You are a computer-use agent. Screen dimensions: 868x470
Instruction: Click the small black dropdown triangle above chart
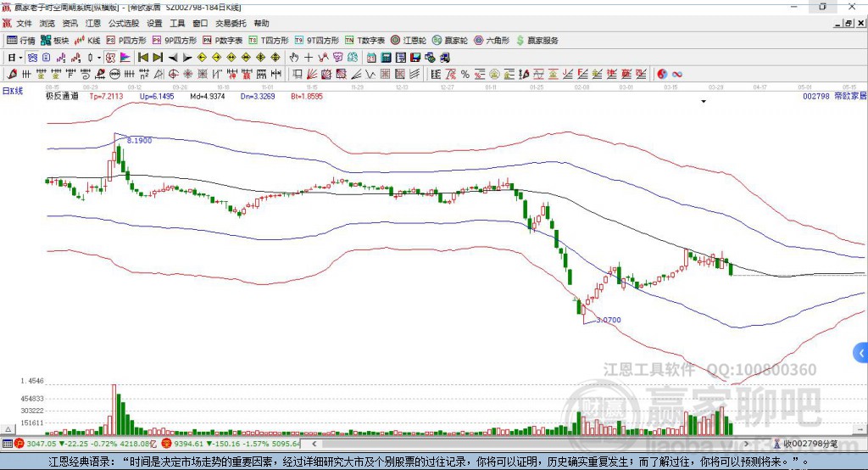(704, 102)
